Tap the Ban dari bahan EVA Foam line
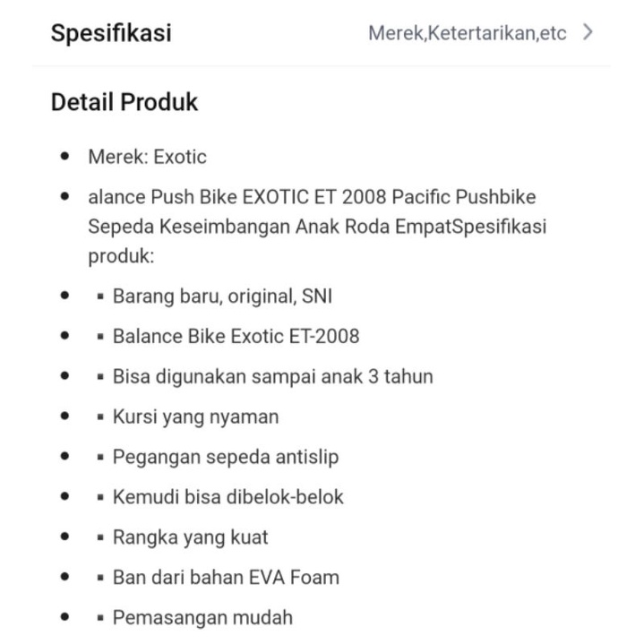Viewport: 644px width, 644px height. (x=226, y=578)
